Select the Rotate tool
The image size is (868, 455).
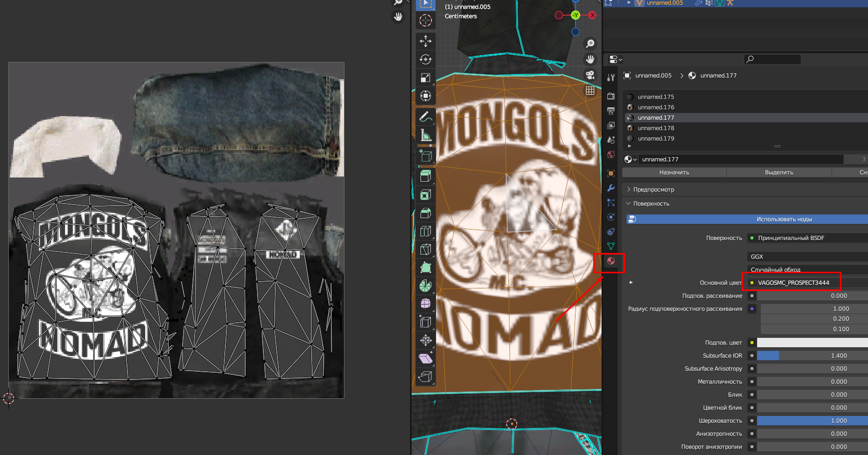tap(426, 59)
